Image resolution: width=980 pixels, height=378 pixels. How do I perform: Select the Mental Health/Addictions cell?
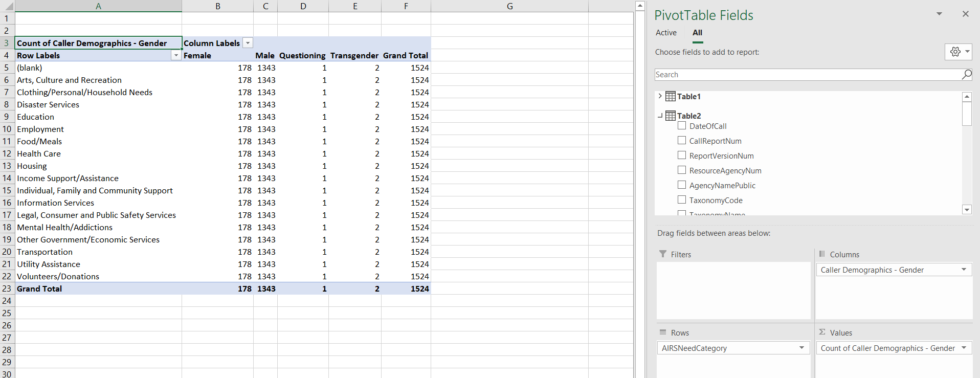click(98, 227)
